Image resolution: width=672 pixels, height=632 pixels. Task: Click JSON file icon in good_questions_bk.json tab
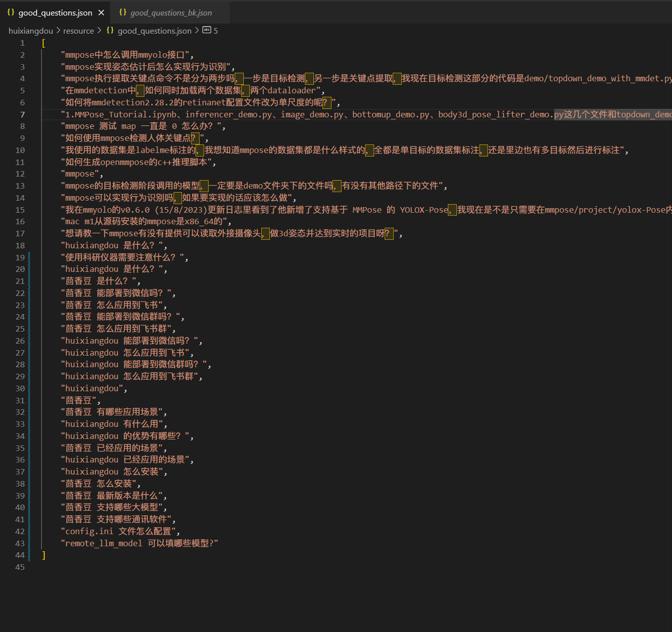[123, 13]
